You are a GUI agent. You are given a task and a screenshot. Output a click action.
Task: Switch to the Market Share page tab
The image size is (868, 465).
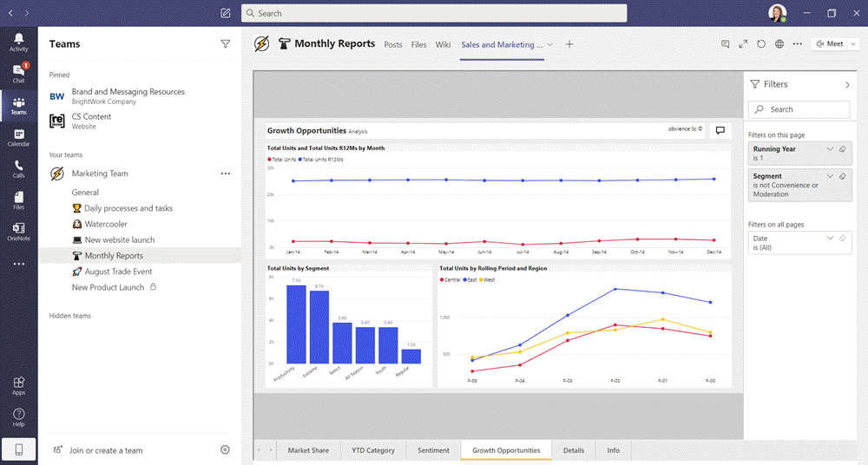tap(308, 450)
